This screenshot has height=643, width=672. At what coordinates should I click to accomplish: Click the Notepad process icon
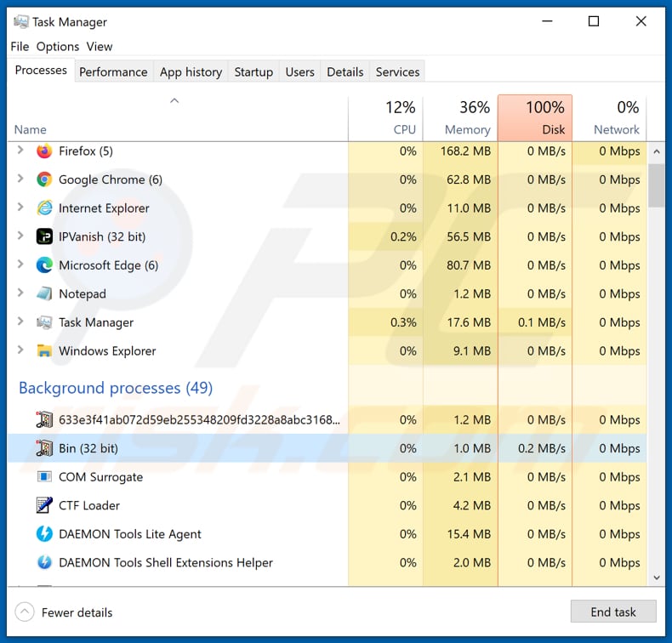[44, 294]
